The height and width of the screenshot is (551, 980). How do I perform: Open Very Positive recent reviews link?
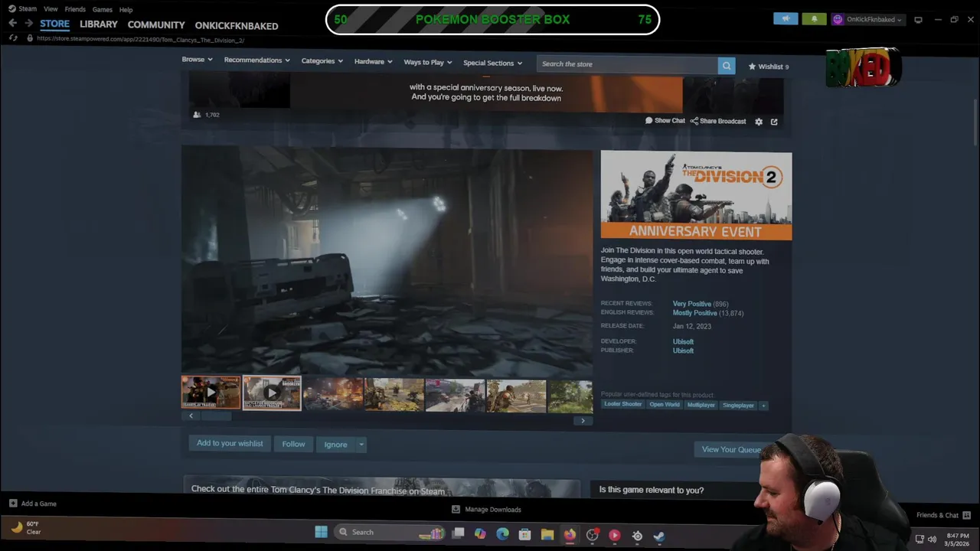click(691, 304)
